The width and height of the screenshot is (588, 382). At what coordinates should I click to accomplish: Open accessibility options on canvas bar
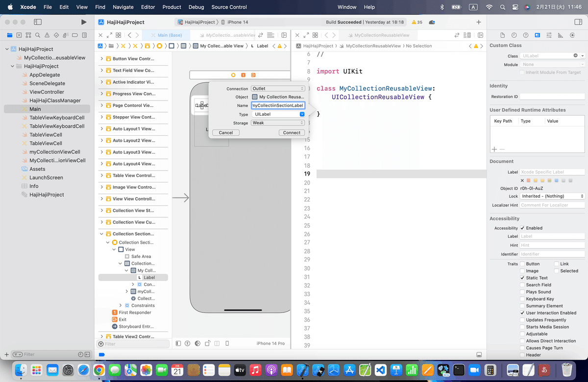coord(187,343)
